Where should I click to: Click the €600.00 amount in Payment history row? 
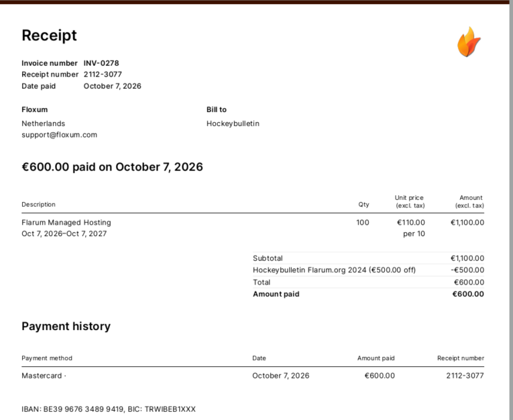click(380, 376)
